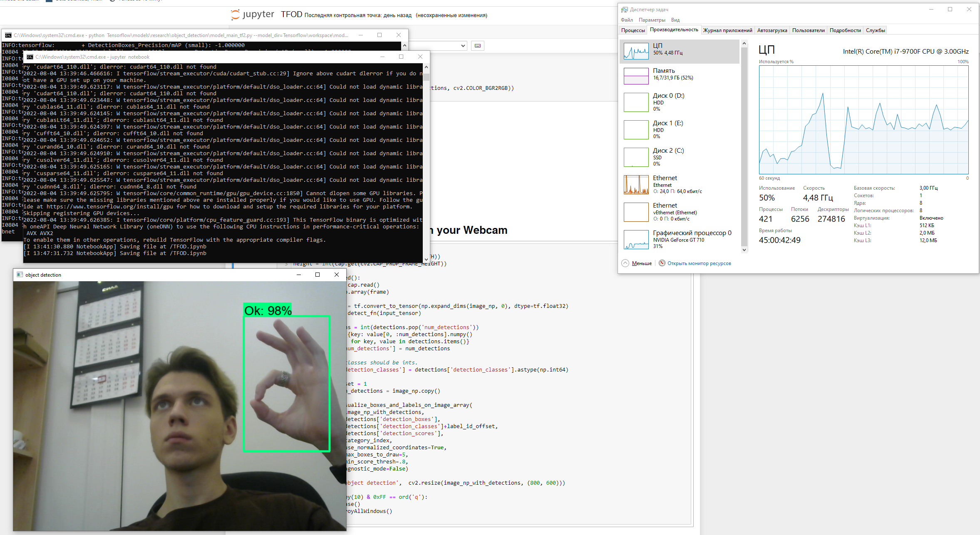Switch to the Журнал приложений tab
The height and width of the screenshot is (535, 980).
pyautogui.click(x=727, y=30)
